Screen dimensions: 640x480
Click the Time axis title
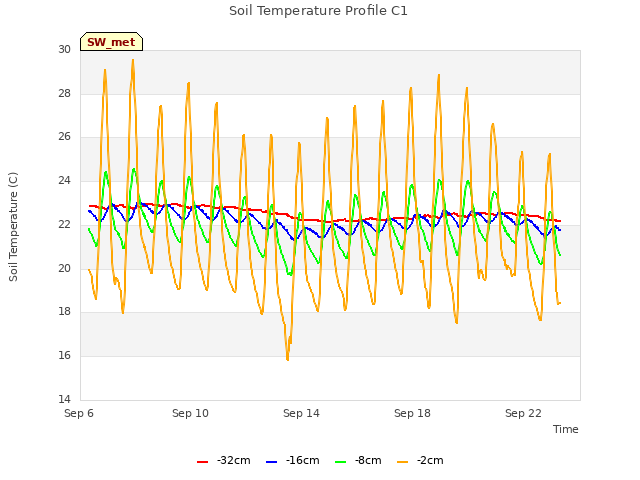click(566, 429)
